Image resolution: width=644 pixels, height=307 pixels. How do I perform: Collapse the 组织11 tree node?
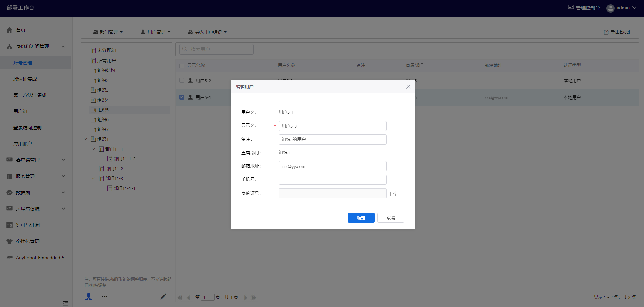pyautogui.click(x=85, y=139)
